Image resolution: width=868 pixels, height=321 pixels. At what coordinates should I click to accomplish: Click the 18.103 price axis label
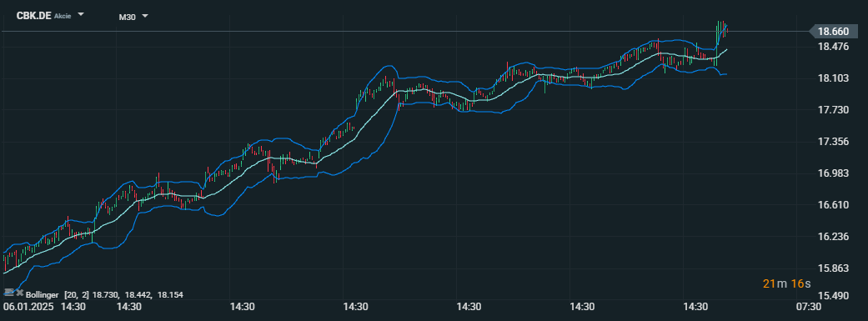(833, 78)
